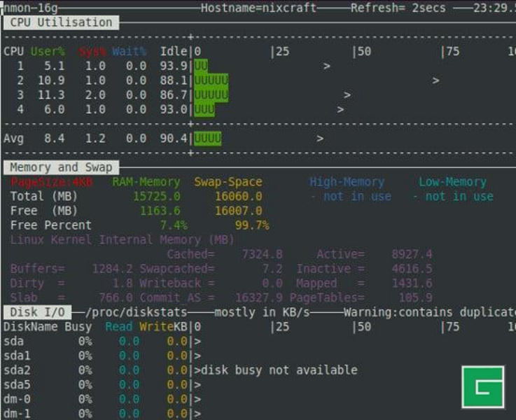Select the sda2 disk row name
The image size is (516, 420).
[x=18, y=370]
